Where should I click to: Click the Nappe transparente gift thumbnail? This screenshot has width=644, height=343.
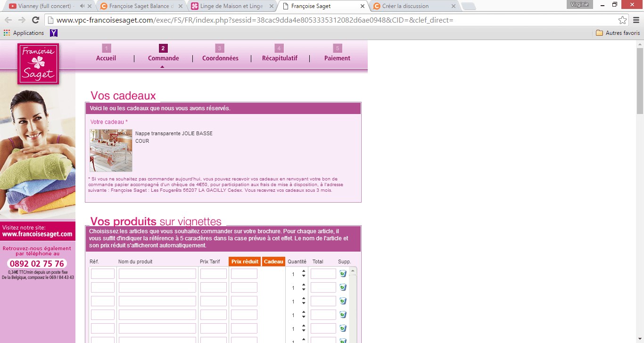111,150
